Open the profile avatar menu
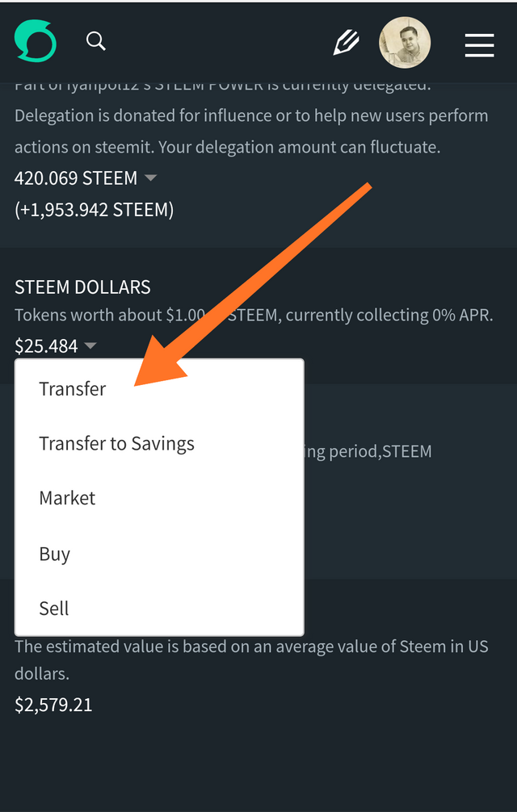The image size is (517, 812). coord(405,44)
